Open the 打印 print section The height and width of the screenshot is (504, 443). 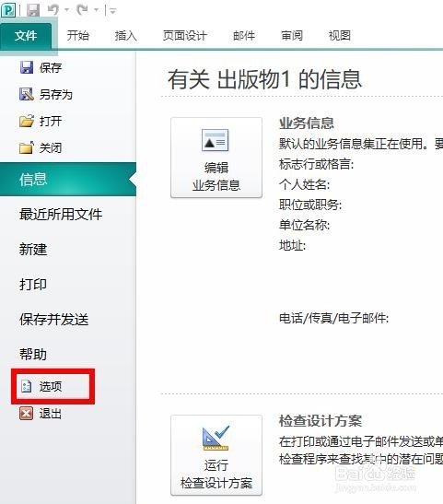tap(33, 285)
